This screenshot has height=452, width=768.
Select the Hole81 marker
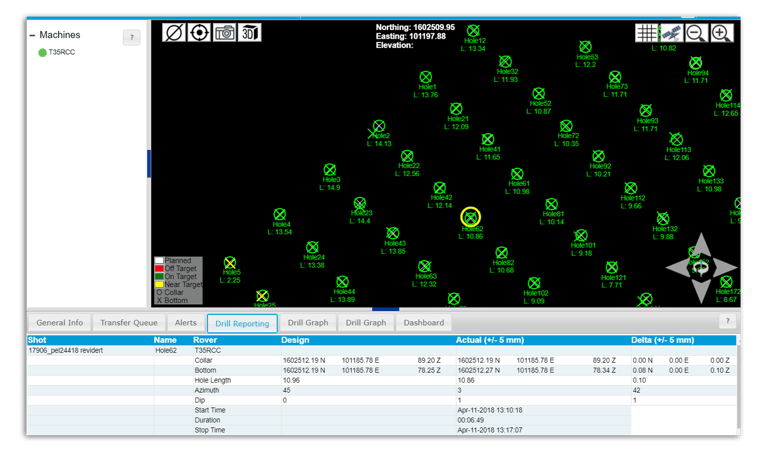point(552,204)
